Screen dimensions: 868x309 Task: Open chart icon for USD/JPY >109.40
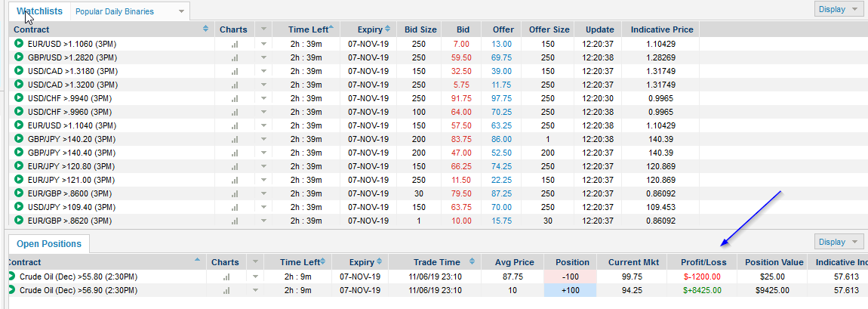[x=234, y=207]
